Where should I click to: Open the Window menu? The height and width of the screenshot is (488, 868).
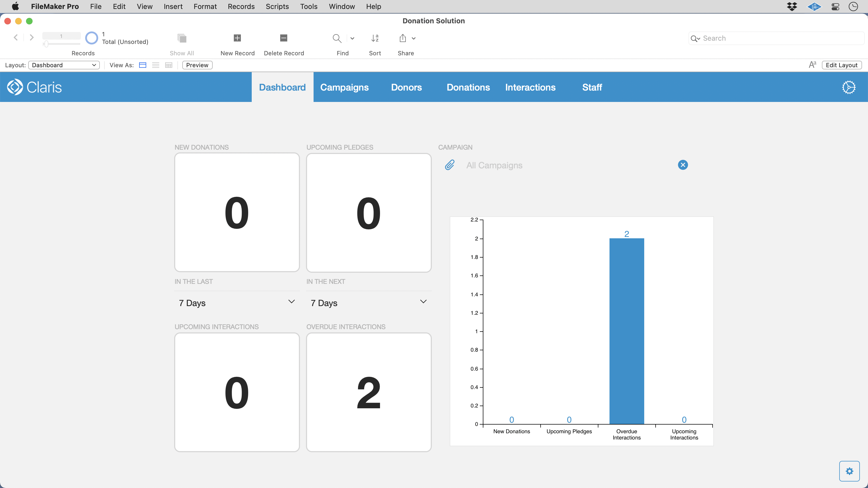tap(342, 7)
